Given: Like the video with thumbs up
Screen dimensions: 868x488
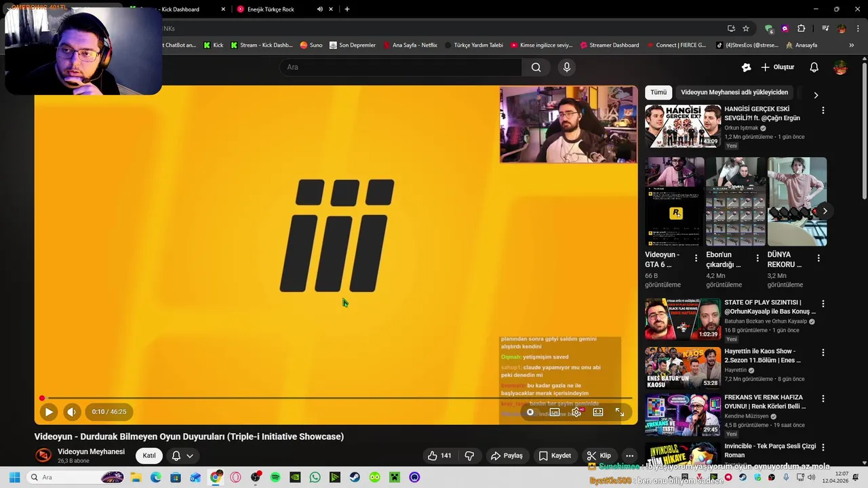Looking at the screenshot, I should 439,455.
